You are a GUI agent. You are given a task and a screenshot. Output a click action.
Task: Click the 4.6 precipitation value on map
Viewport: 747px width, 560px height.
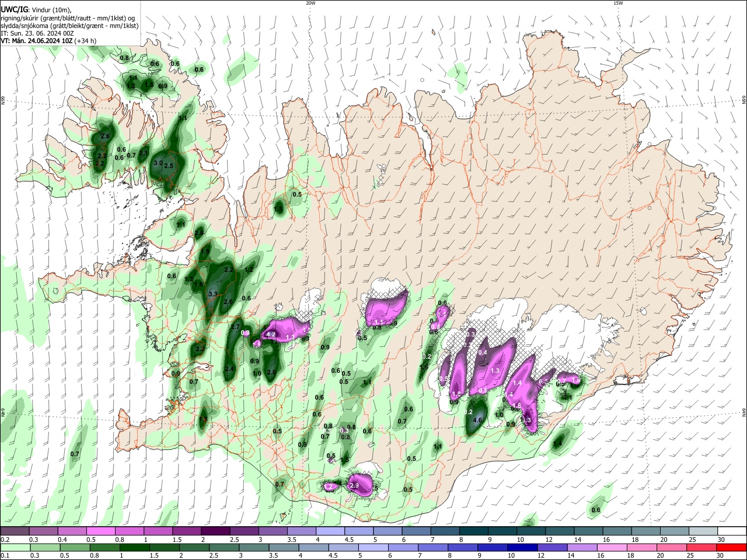pos(477,420)
